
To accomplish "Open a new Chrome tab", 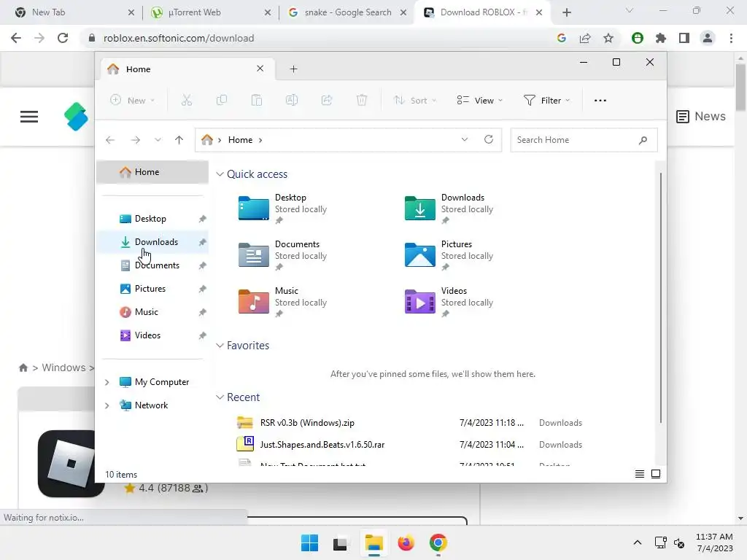I will coord(566,12).
